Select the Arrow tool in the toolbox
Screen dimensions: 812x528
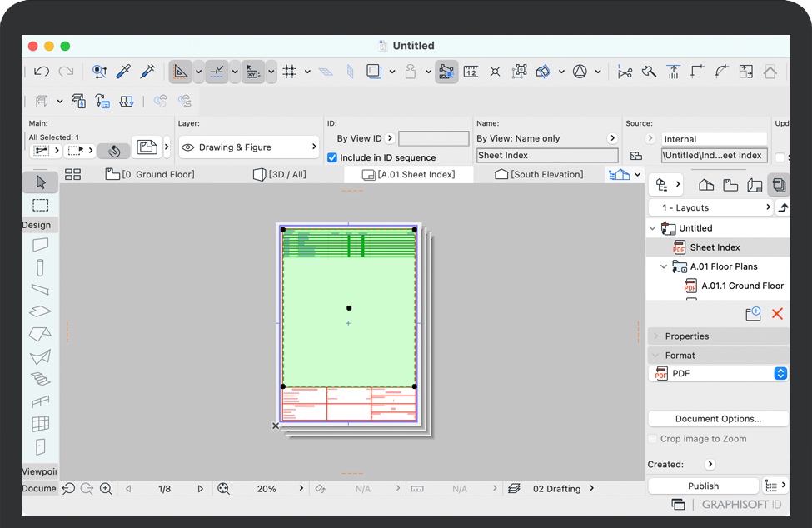click(39, 182)
